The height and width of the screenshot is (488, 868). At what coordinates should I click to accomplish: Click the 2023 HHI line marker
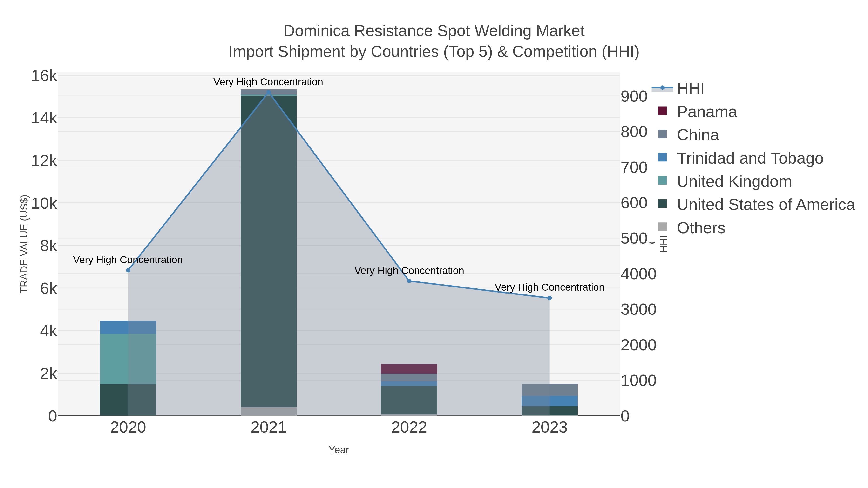(x=549, y=298)
